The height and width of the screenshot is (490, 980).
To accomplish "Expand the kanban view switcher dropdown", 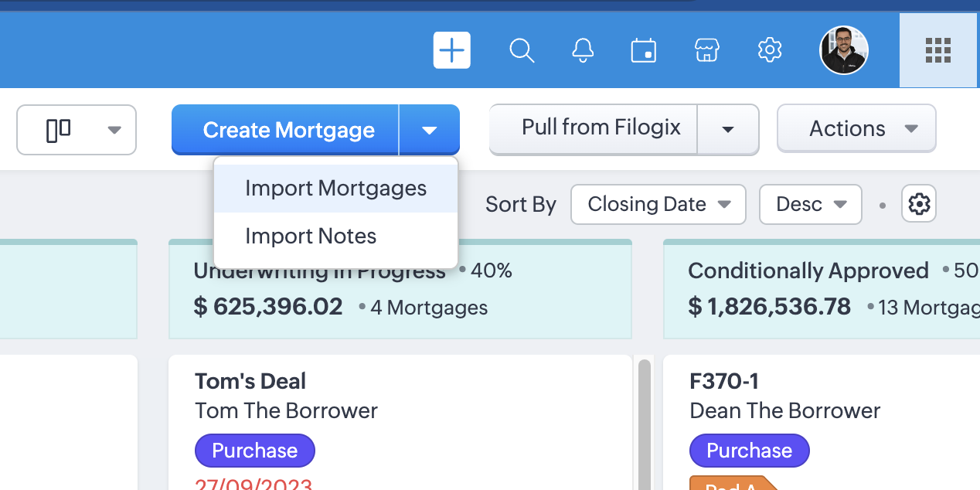I will (77, 130).
